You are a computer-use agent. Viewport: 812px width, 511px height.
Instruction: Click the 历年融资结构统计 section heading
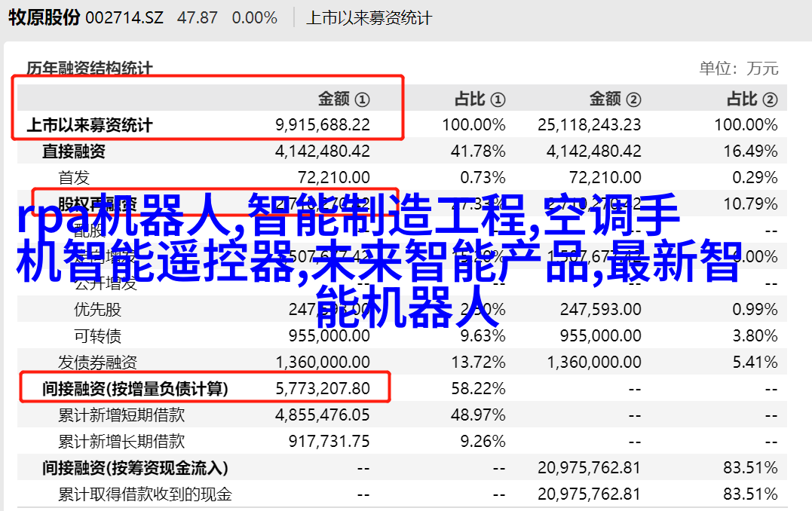pyautogui.click(x=90, y=69)
